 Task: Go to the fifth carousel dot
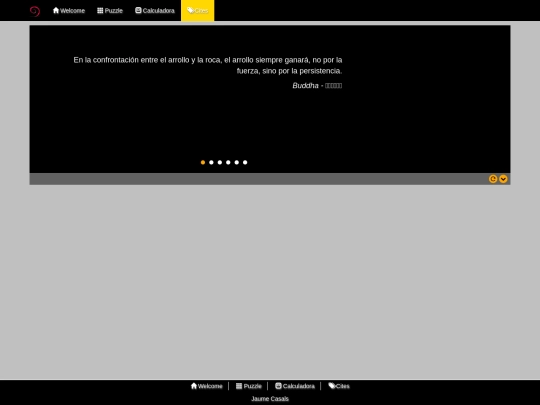coord(237,163)
